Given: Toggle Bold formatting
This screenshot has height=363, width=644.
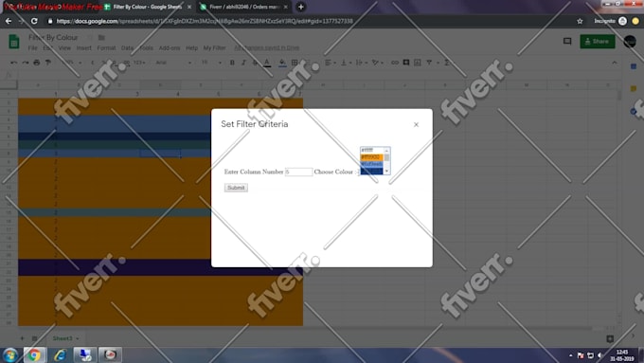Looking at the screenshot, I should [x=232, y=63].
